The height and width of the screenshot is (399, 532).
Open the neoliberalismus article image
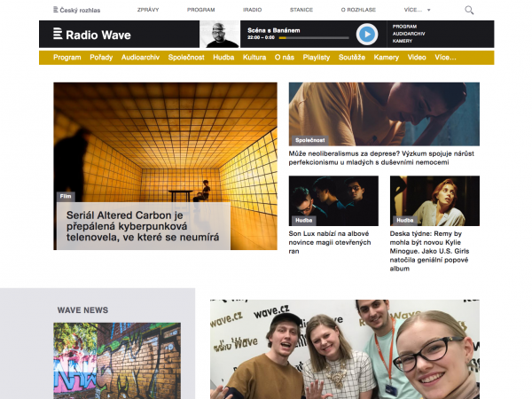coord(384,114)
